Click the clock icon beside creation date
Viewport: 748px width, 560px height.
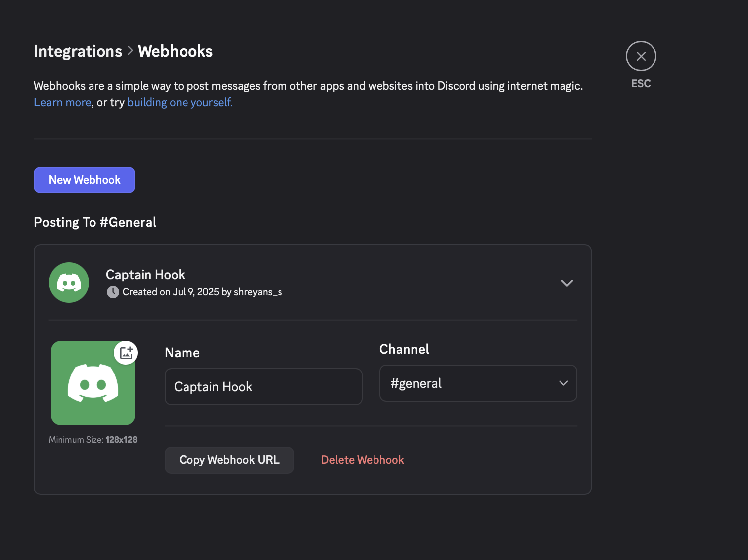point(113,292)
